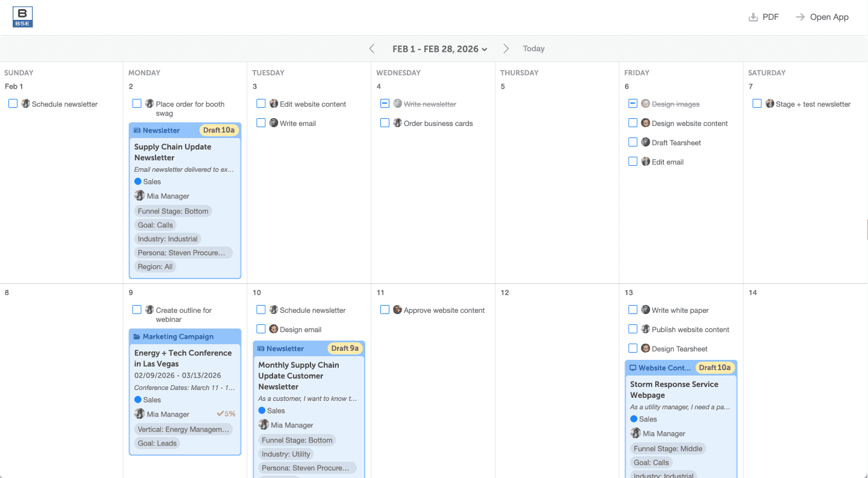The width and height of the screenshot is (868, 478).
Task: Click the Industry: Industrial tag on Feb 2
Action: point(168,239)
